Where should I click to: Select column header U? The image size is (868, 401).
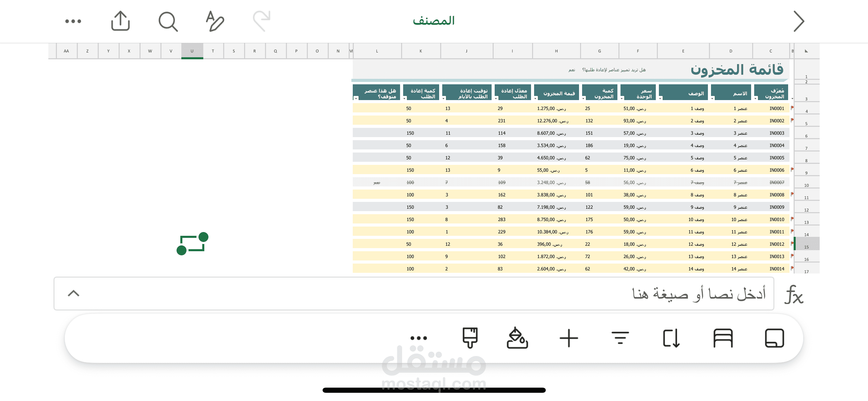pos(192,50)
